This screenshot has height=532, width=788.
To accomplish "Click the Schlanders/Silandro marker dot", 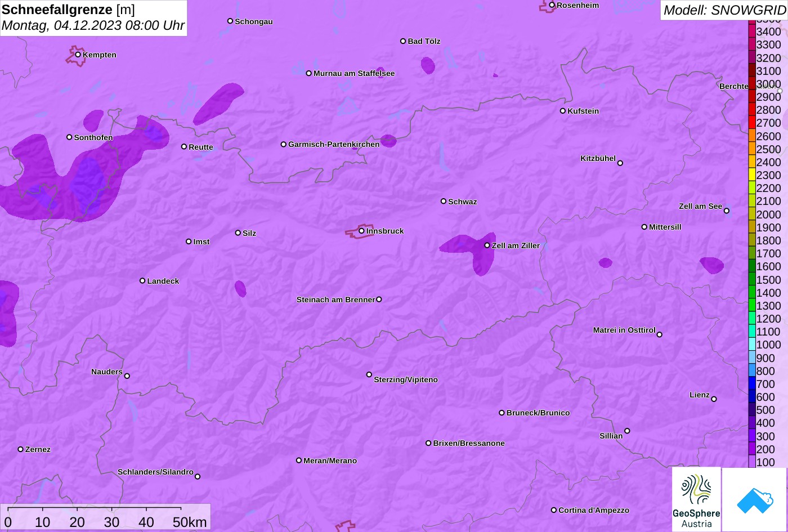I will (x=198, y=477).
